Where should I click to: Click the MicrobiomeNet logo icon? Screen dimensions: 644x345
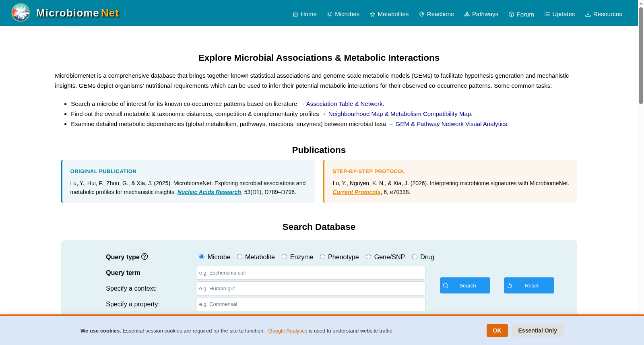coord(21,12)
